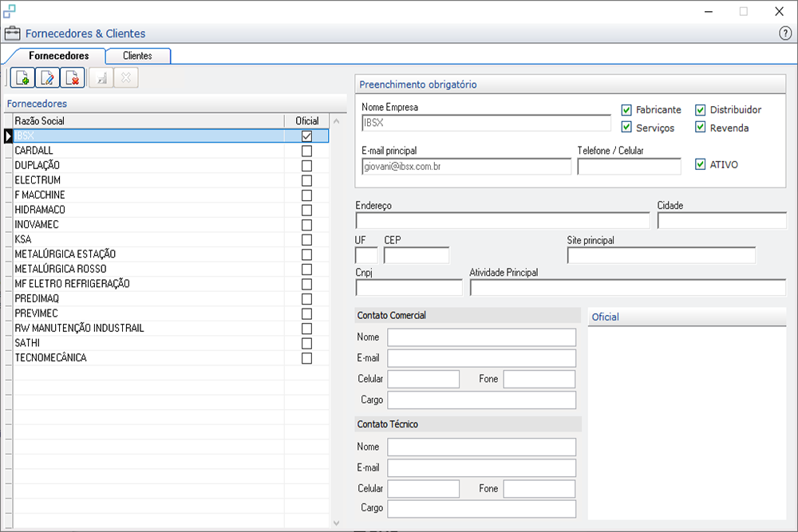The image size is (798, 532).
Task: Focus the Contato Técnico E-mail field
Action: [481, 468]
